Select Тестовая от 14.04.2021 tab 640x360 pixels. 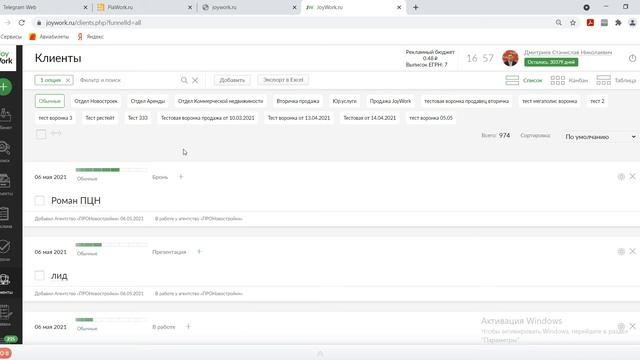click(x=369, y=118)
